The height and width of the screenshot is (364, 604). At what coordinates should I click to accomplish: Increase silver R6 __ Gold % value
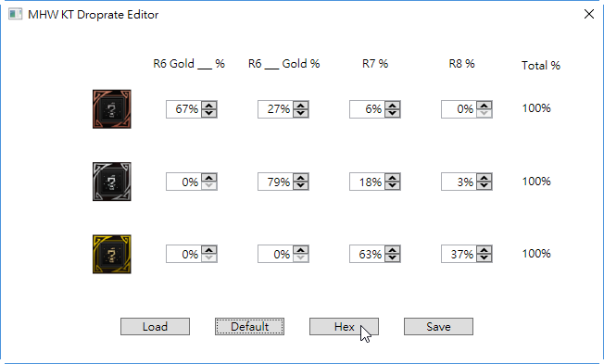pos(301,178)
